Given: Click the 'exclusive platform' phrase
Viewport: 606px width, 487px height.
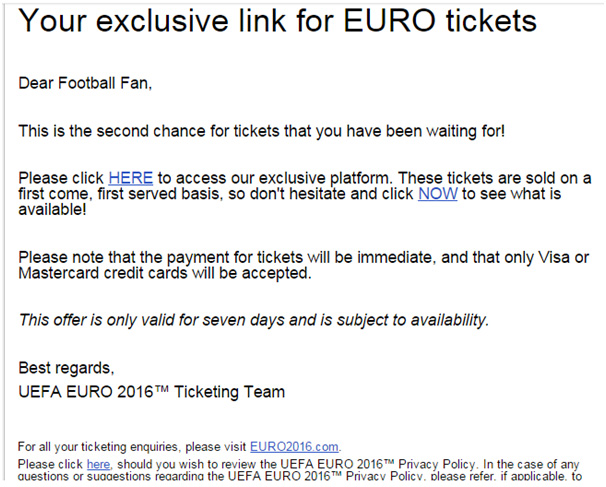Looking at the screenshot, I should click(x=324, y=179).
